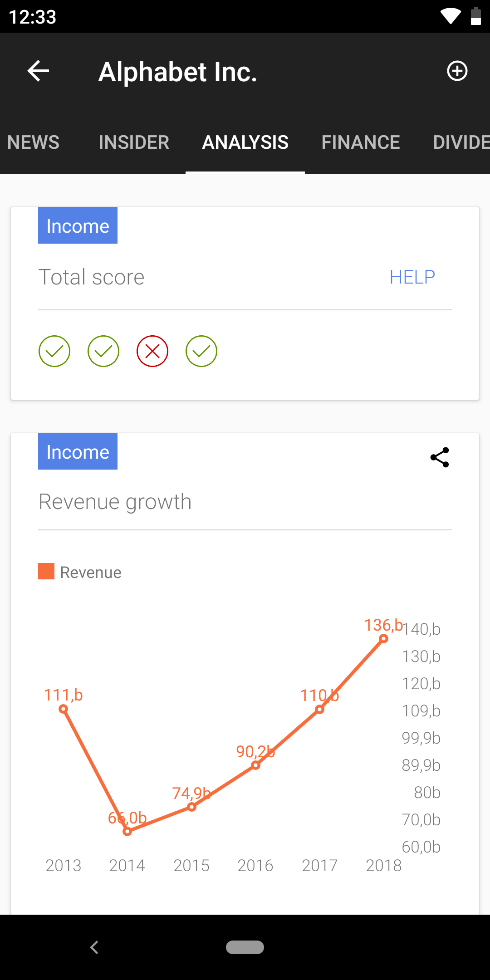The width and height of the screenshot is (490, 980).
Task: Tap the Android home pill
Action: (245, 947)
